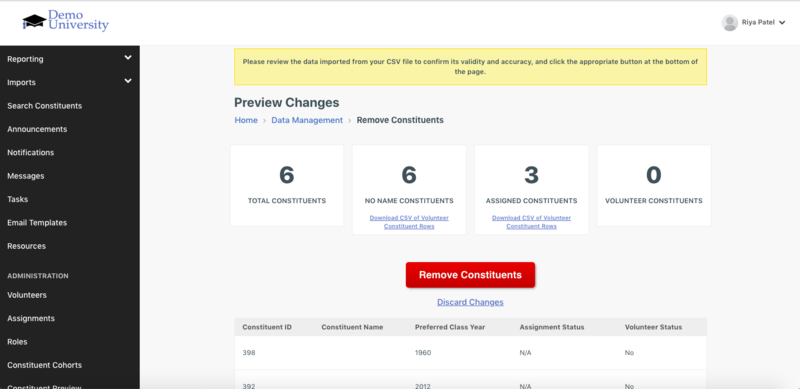Open Messages in the sidebar

(x=26, y=176)
